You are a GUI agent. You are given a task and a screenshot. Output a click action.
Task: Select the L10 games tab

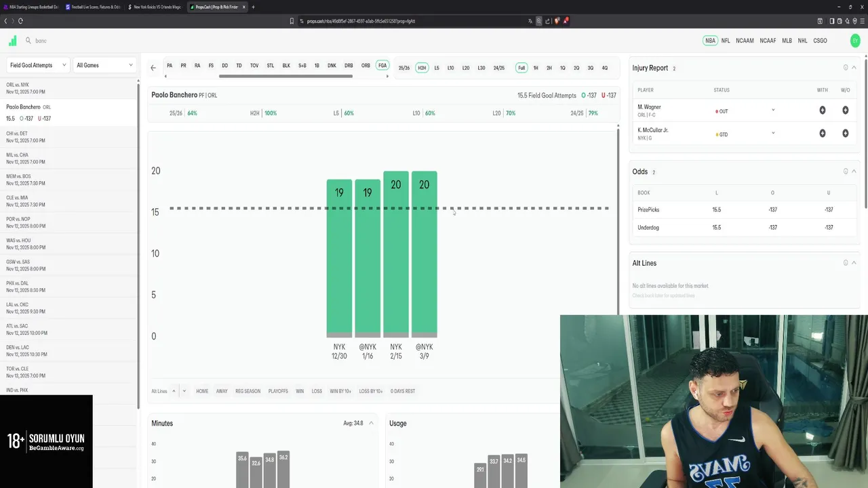pyautogui.click(x=450, y=68)
